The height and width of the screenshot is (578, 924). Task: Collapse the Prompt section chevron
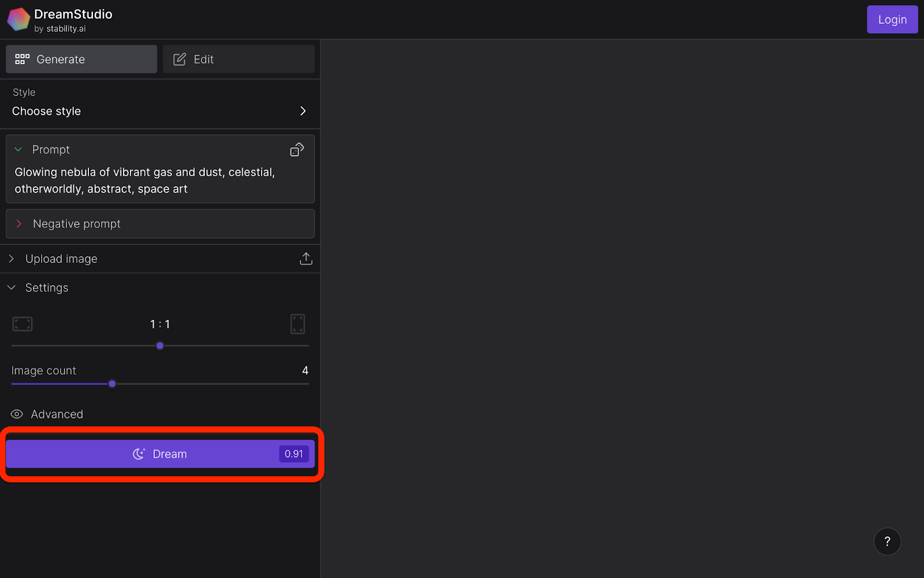pyautogui.click(x=18, y=150)
